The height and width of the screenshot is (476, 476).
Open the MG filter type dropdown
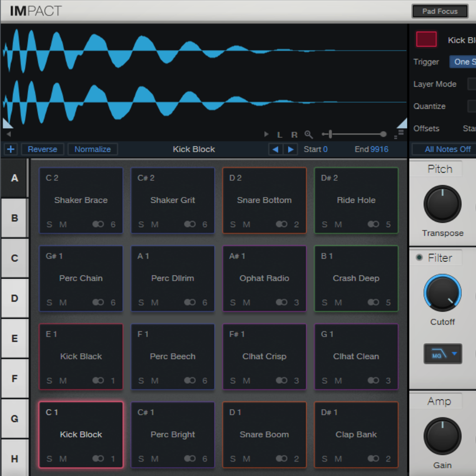[x=443, y=354]
